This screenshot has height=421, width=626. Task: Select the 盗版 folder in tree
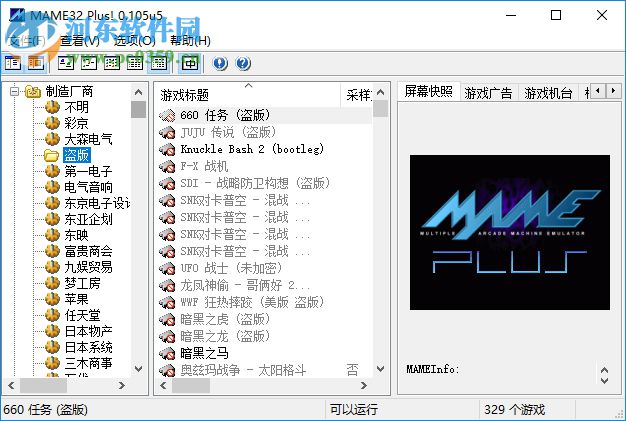(x=77, y=155)
